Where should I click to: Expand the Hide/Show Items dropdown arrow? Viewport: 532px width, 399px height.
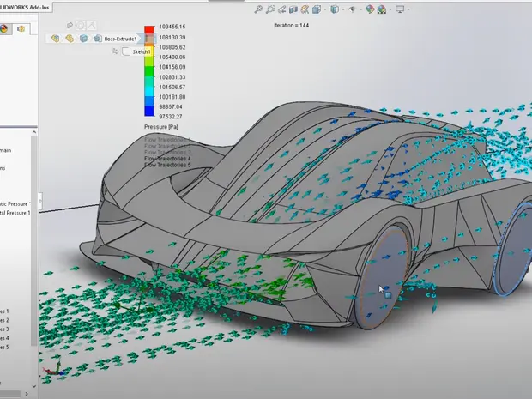coord(360,9)
